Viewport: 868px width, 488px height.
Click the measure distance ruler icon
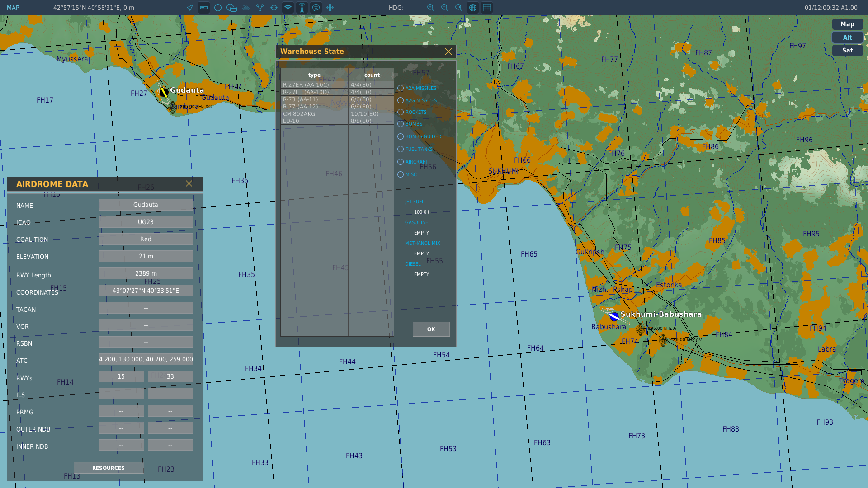point(330,8)
